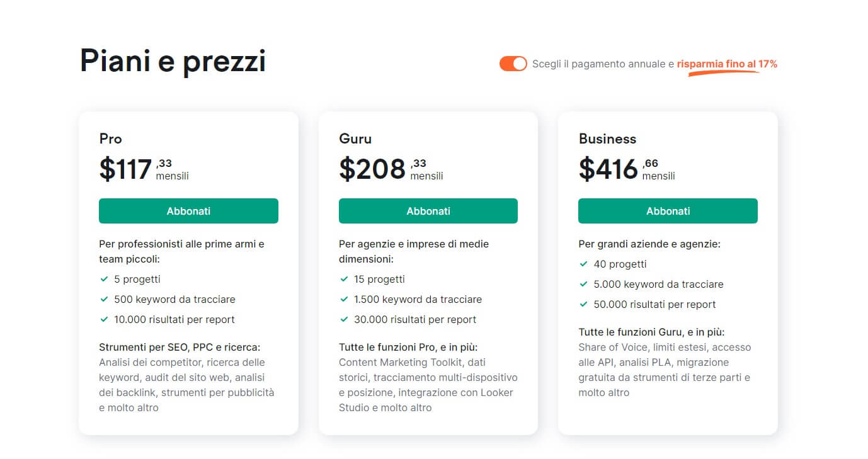Click the checkmark beside "10.000 risultati per report"
Viewport: 868px width, 459px height.
[x=104, y=319]
